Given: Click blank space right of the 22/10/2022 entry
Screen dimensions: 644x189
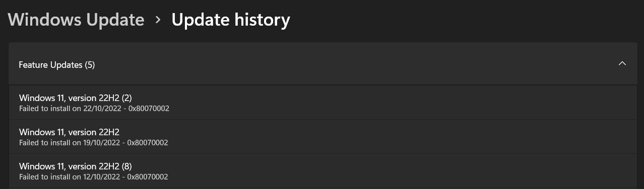Looking at the screenshot, I should click(x=403, y=103).
